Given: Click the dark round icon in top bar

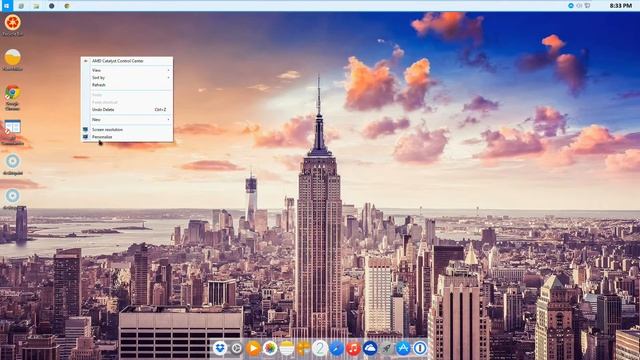Looking at the screenshot, I should tap(51, 6).
